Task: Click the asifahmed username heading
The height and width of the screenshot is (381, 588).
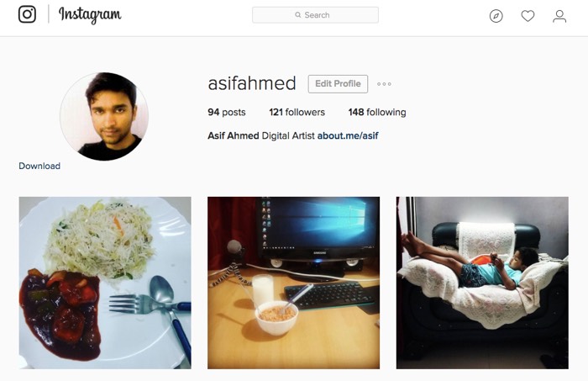Action: pyautogui.click(x=252, y=83)
